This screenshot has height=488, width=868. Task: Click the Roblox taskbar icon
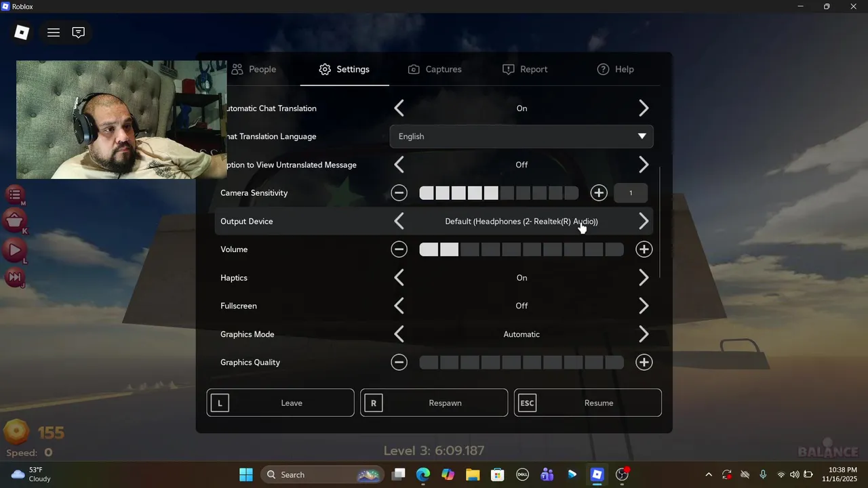click(x=597, y=474)
